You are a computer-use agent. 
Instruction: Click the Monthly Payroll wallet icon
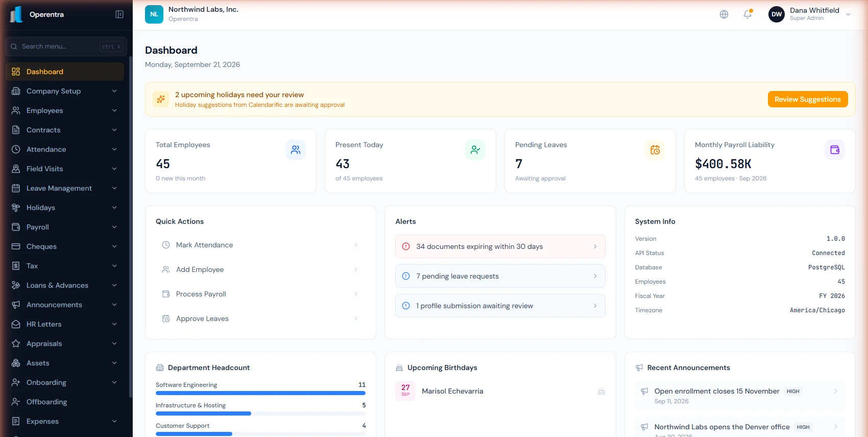tap(835, 150)
